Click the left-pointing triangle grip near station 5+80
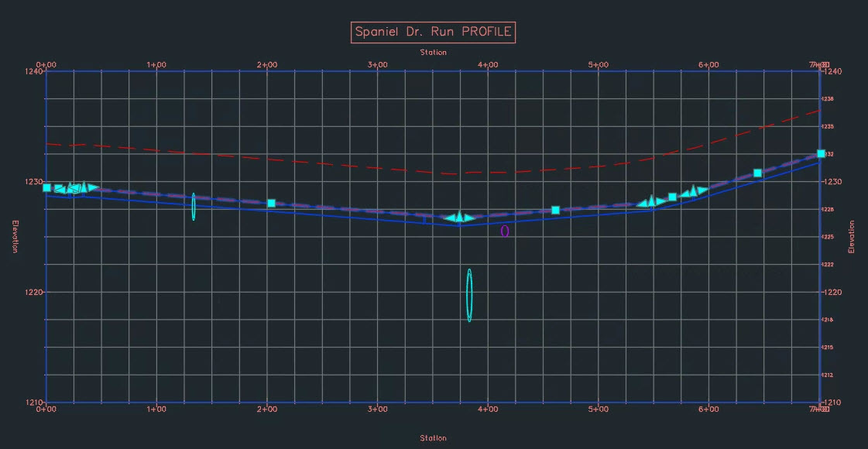This screenshot has height=449, width=868. tap(684, 194)
